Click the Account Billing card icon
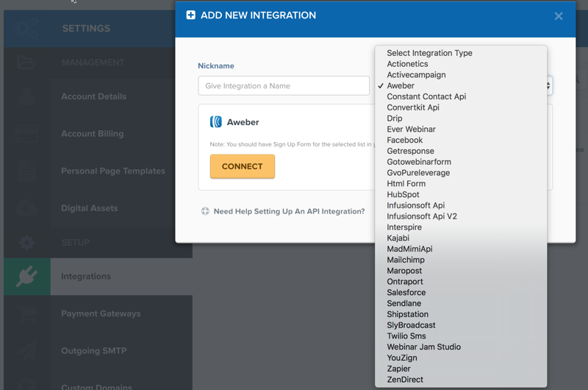This screenshot has width=588, height=390. [x=27, y=134]
